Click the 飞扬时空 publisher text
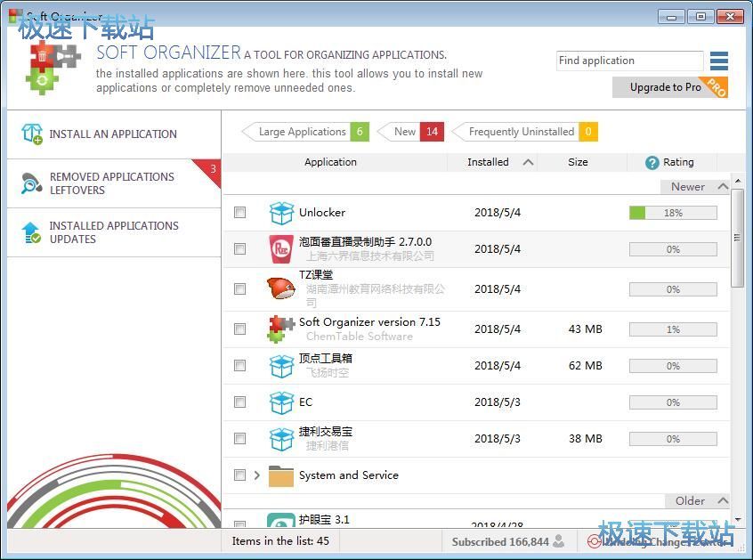 (x=328, y=373)
